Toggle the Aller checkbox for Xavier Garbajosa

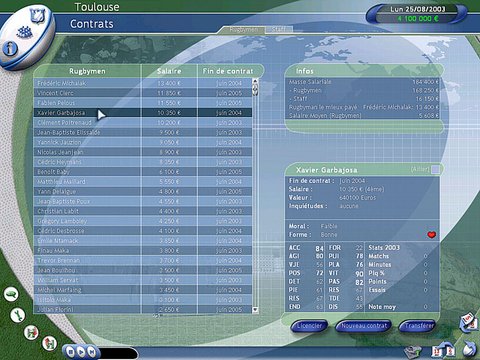[x=435, y=170]
